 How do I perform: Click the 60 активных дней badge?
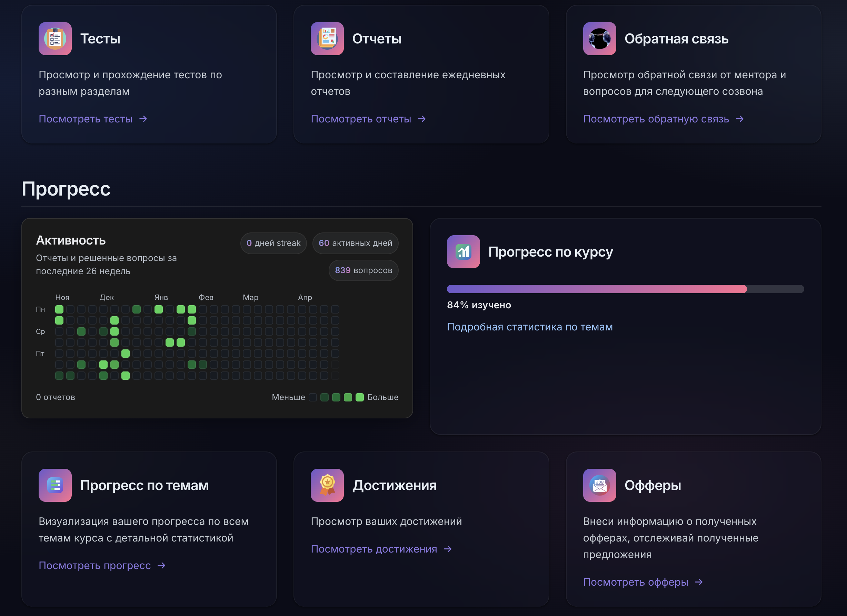tap(355, 243)
